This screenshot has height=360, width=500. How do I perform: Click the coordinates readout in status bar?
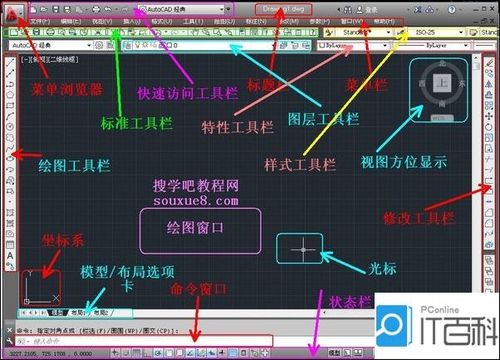pos(50,353)
